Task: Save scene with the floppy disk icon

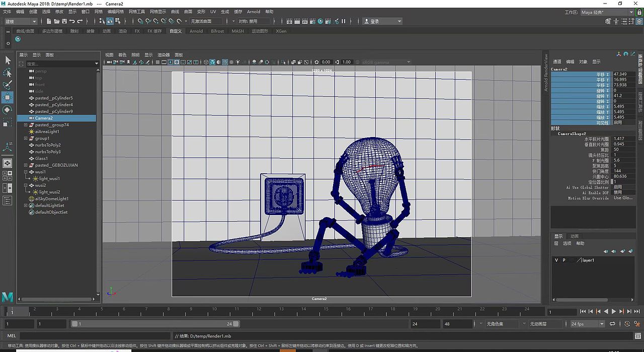Action: pos(64,21)
